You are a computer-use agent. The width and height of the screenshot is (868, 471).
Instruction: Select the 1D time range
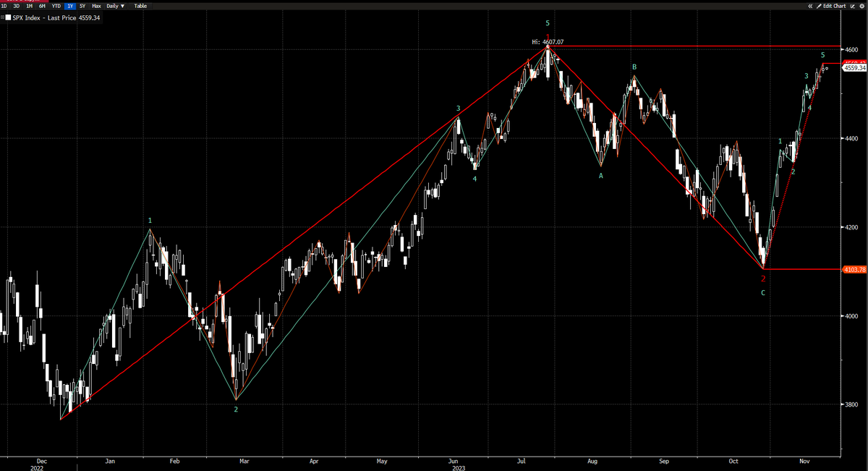click(x=4, y=6)
